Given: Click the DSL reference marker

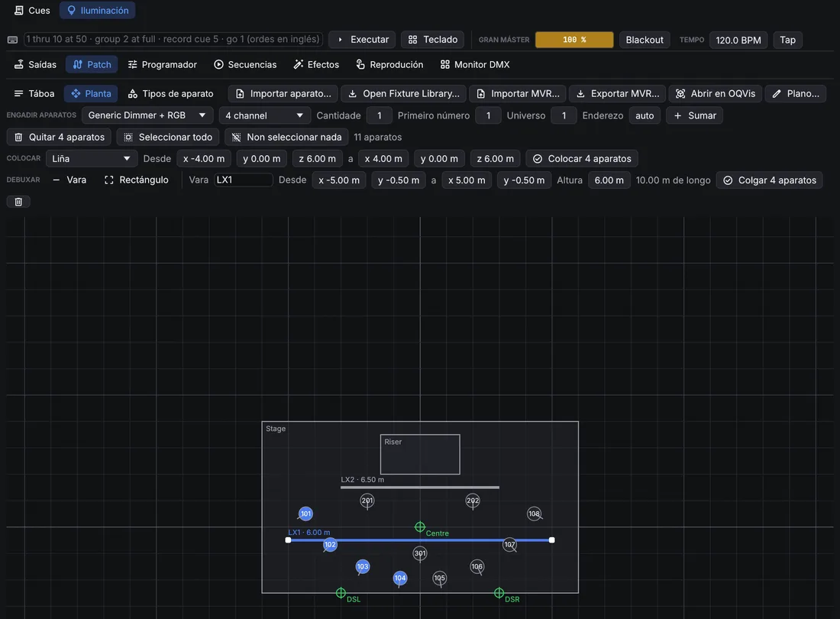Looking at the screenshot, I should point(341,593).
